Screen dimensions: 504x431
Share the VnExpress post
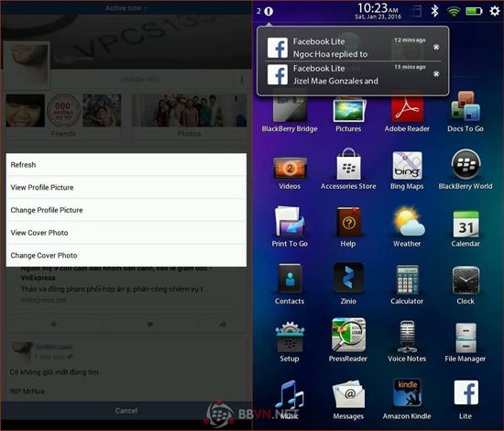tap(223, 325)
